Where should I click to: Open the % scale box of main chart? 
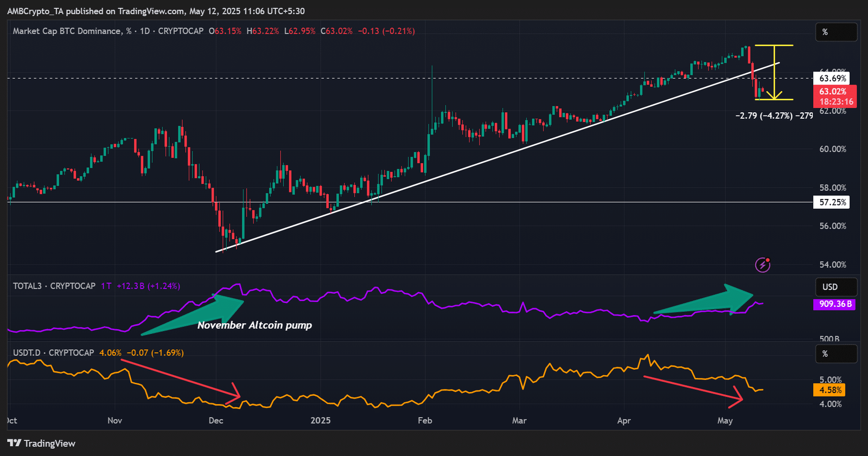[x=836, y=32]
